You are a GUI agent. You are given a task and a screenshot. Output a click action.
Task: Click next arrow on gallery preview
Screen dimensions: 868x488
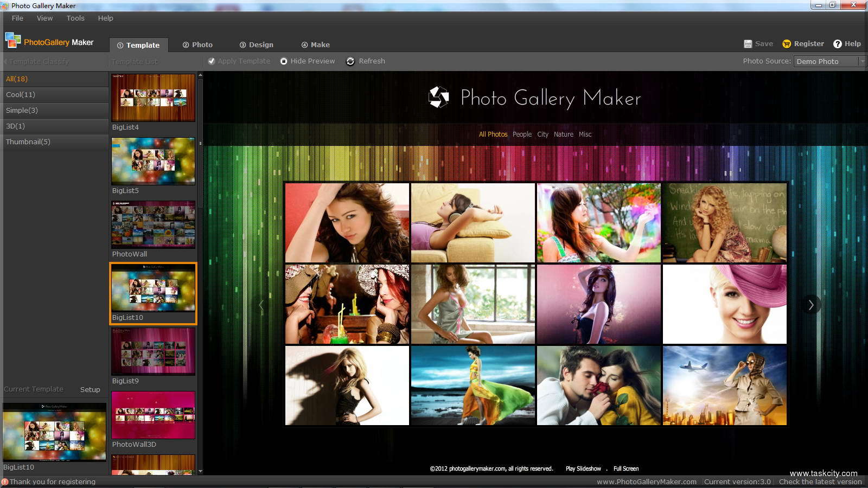click(810, 305)
